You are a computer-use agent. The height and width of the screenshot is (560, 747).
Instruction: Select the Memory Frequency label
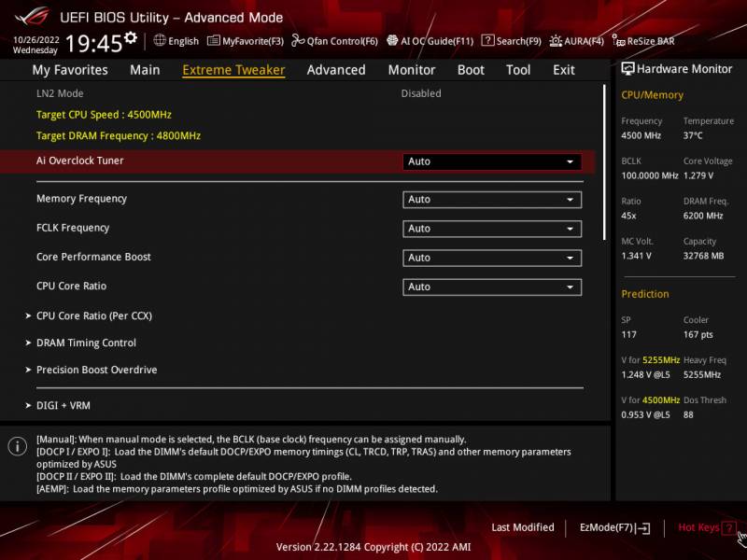point(81,199)
